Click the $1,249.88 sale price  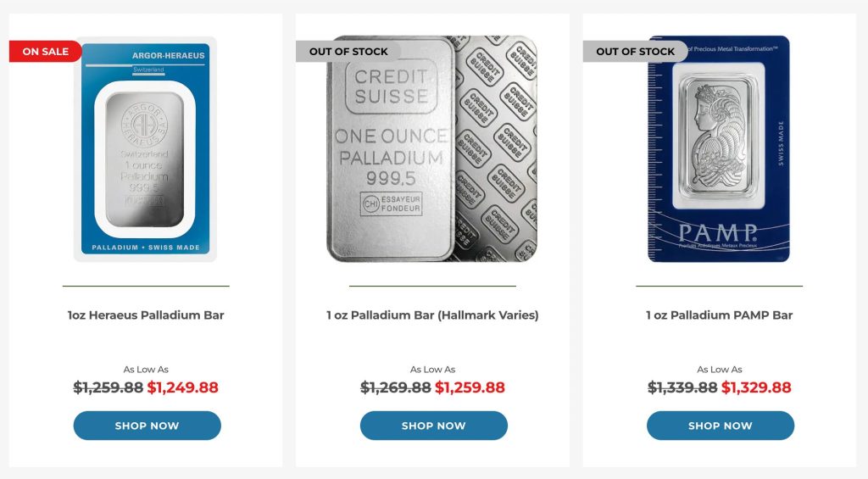click(182, 387)
